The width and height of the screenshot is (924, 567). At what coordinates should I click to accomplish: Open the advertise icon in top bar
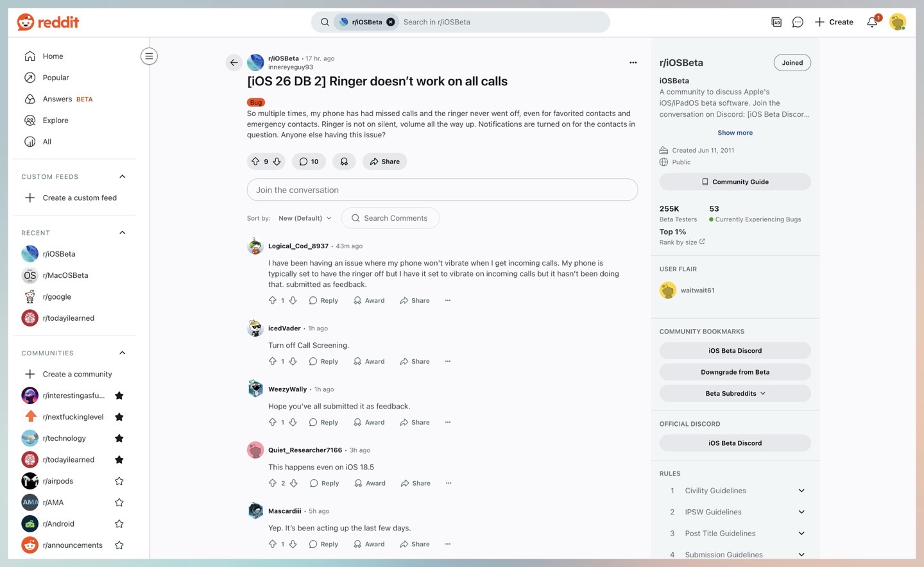tap(776, 22)
